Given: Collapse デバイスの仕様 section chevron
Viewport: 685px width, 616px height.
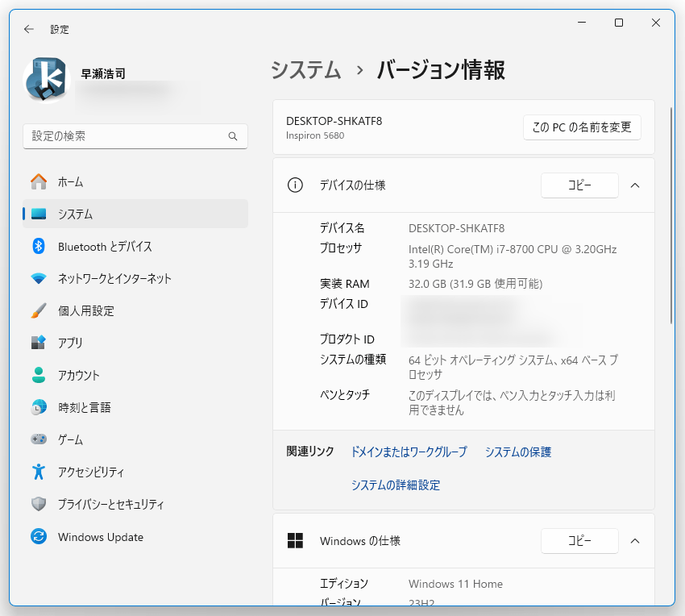Looking at the screenshot, I should (x=635, y=185).
